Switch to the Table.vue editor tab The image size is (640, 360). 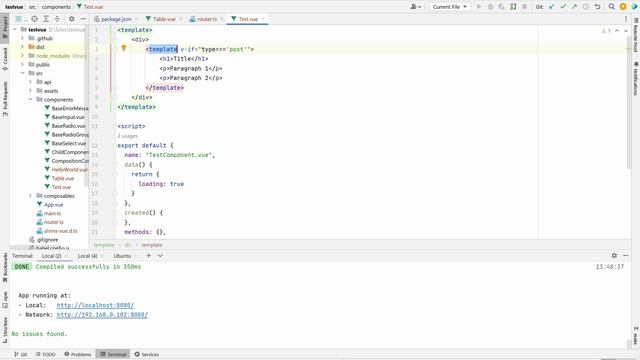coord(163,19)
